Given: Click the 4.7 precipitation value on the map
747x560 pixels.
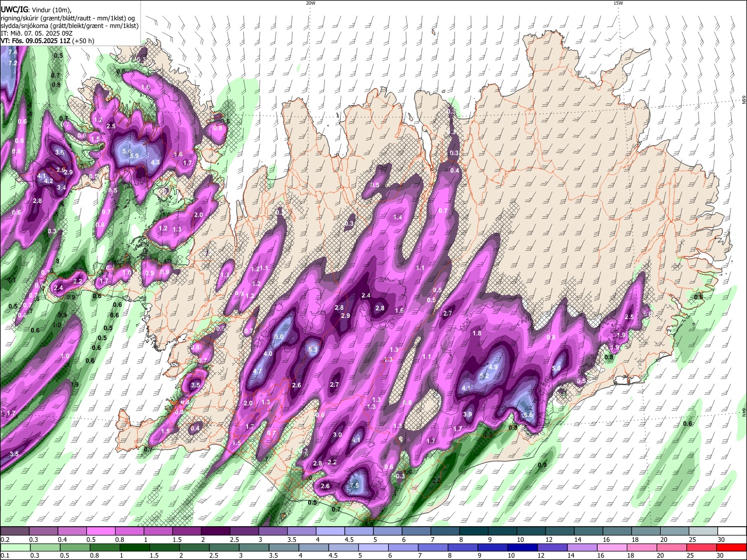Looking at the screenshot, I should (x=258, y=372).
